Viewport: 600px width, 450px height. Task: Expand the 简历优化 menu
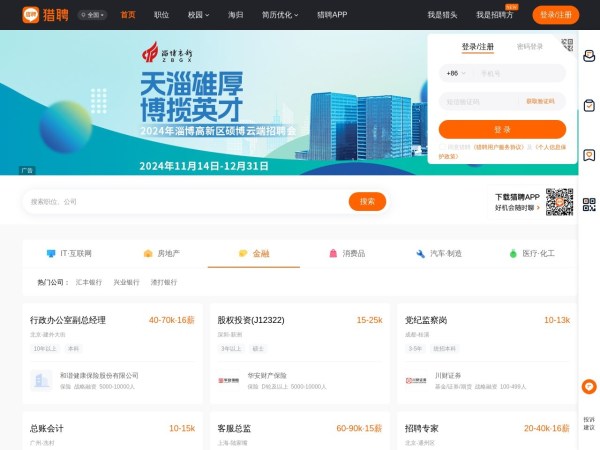pos(281,15)
